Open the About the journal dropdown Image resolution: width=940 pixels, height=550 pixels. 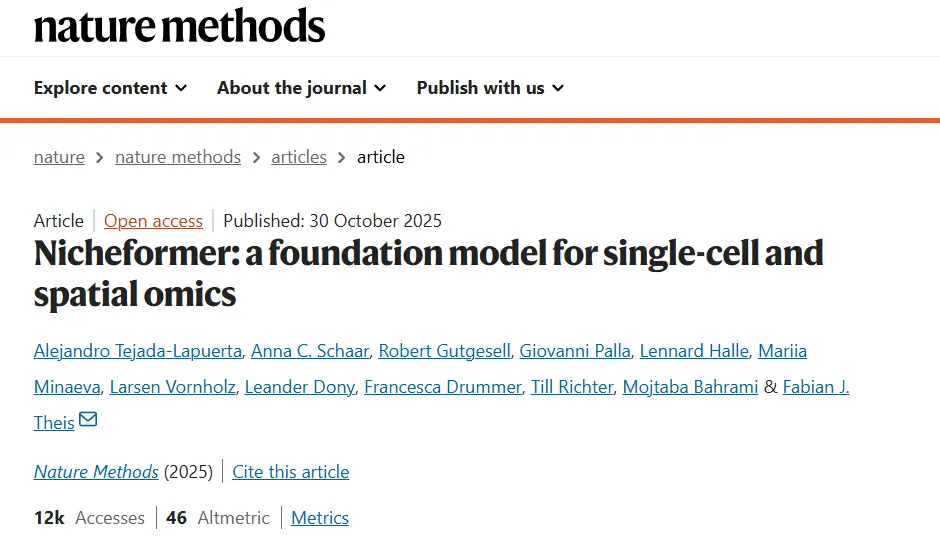click(x=301, y=88)
